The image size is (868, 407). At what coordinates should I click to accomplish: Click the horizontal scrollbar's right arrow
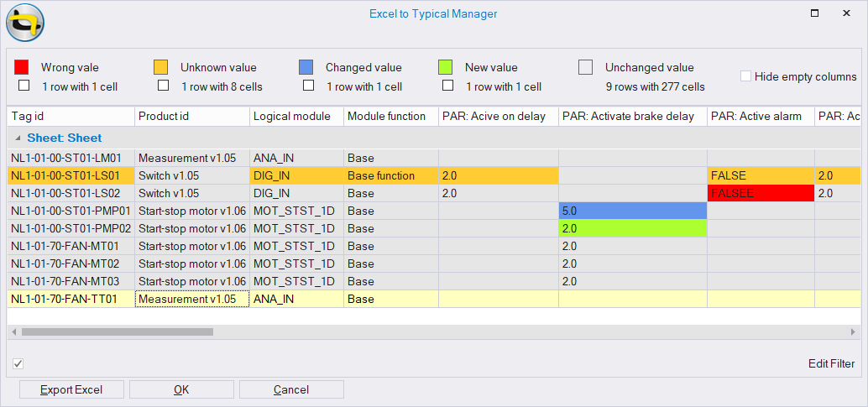(x=853, y=331)
